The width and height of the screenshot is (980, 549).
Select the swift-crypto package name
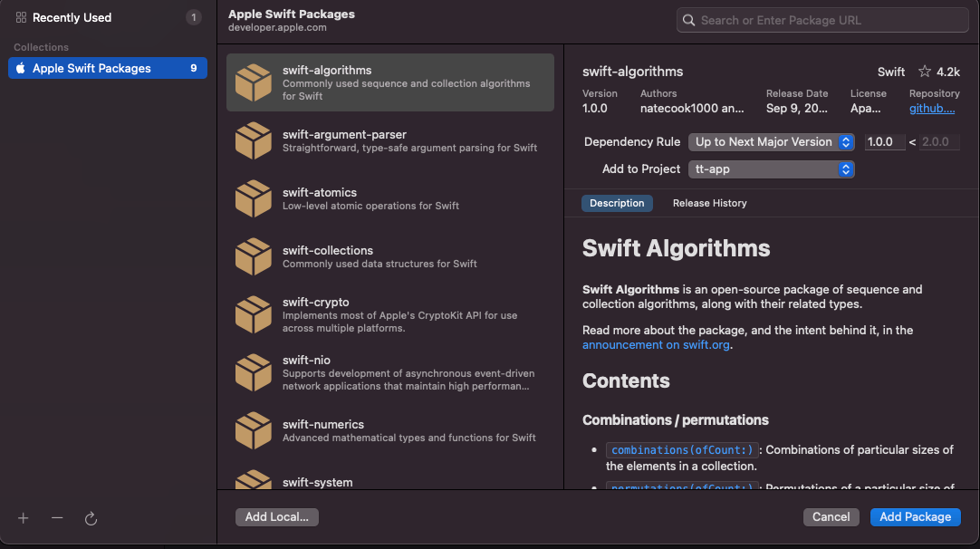coord(315,302)
